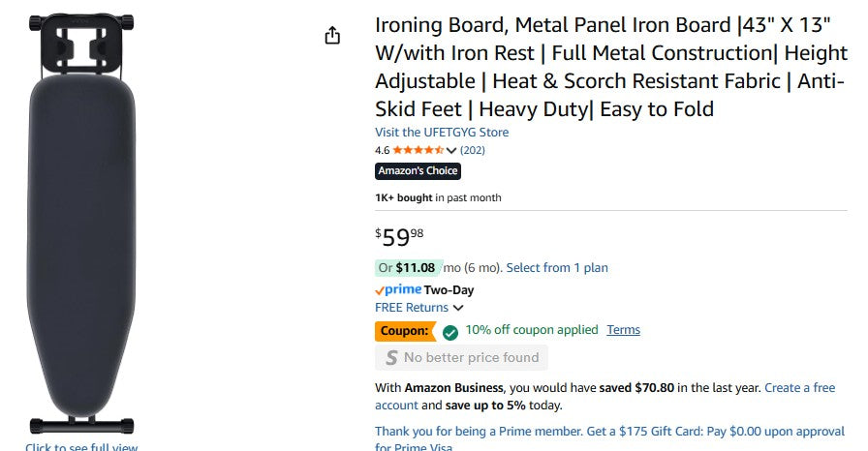This screenshot has width=868, height=451.
Task: Toggle the green coupon applied checkmark
Action: click(450, 332)
